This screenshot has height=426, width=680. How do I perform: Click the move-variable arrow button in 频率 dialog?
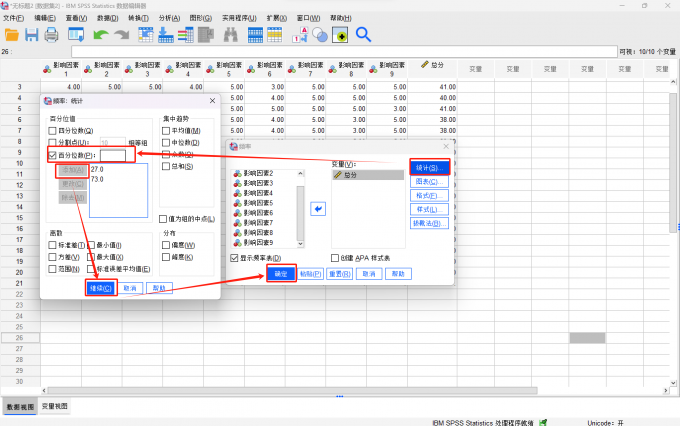click(x=318, y=209)
